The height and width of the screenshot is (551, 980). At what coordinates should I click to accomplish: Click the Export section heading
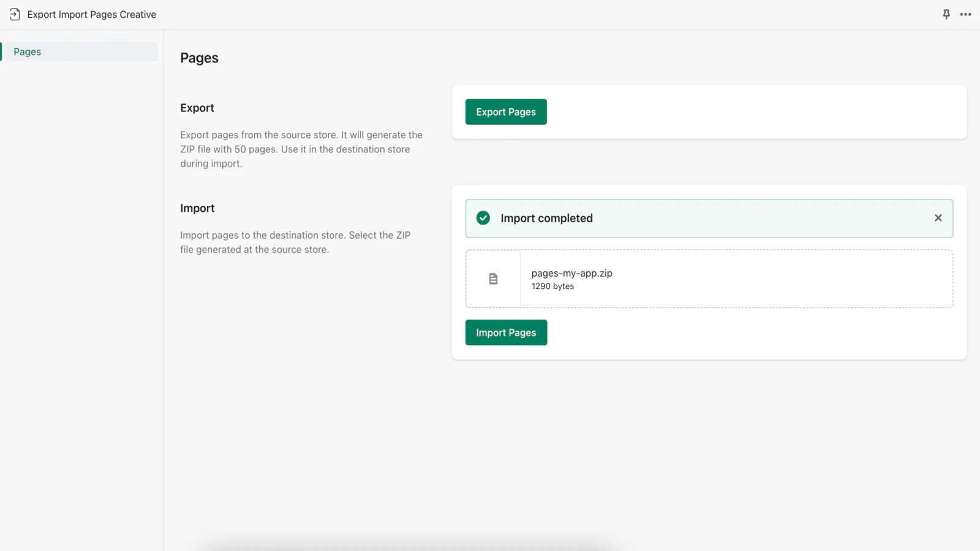click(x=197, y=108)
